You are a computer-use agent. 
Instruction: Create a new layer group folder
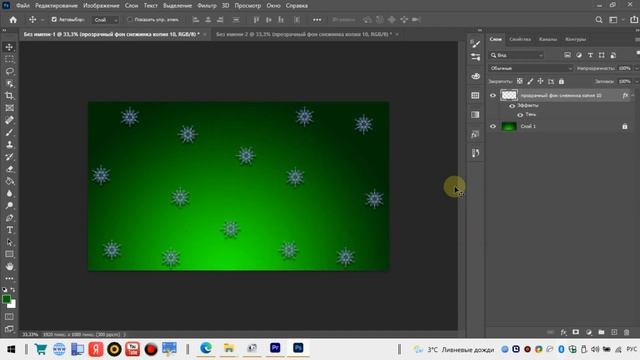[x=601, y=332]
